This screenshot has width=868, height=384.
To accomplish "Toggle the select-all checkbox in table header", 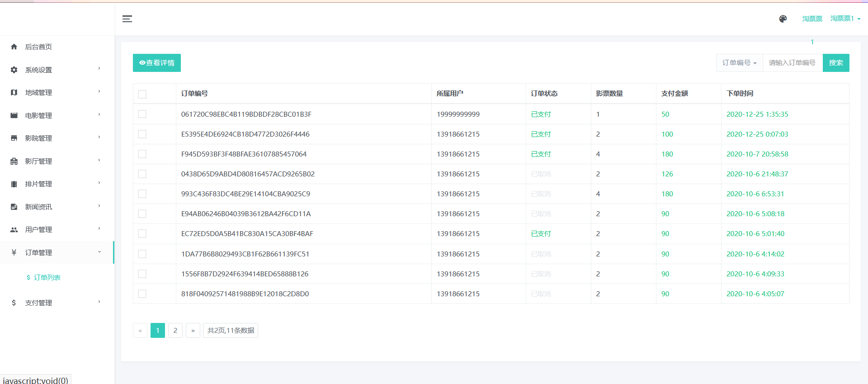I will tap(142, 94).
